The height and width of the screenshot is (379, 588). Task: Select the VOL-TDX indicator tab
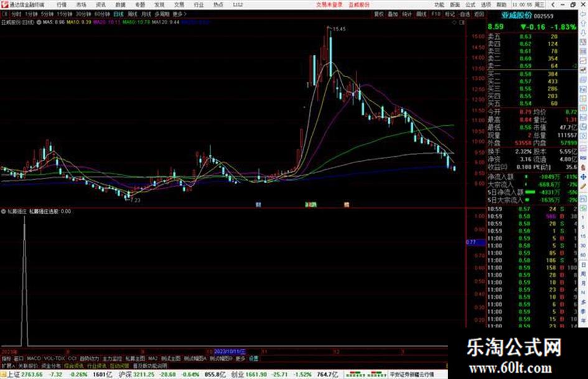[54, 358]
